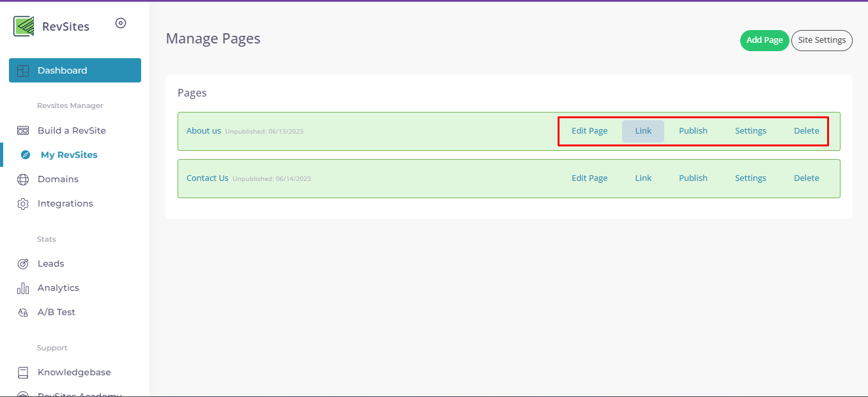Open Domains via the globe icon
This screenshot has width=868, height=397.
click(24, 179)
